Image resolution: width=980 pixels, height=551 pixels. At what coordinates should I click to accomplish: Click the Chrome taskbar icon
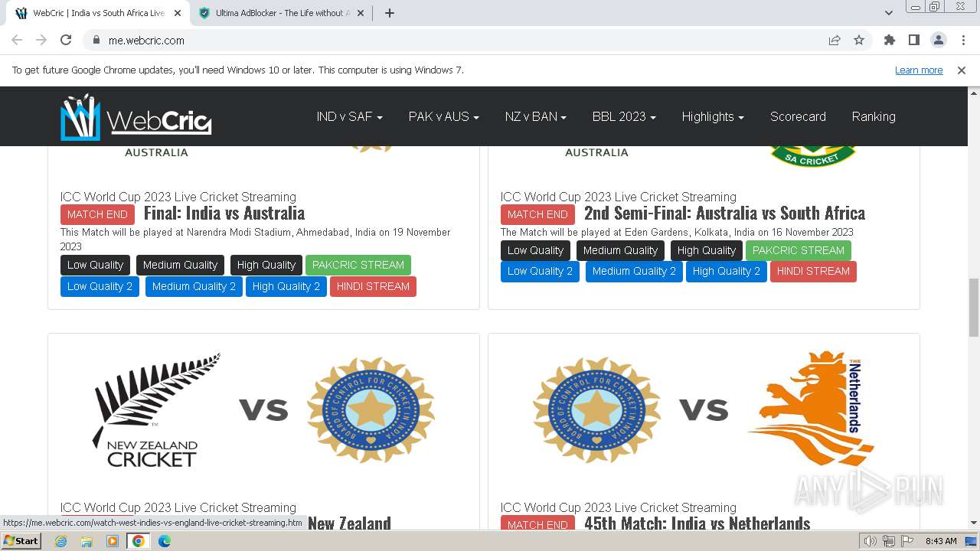[138, 541]
